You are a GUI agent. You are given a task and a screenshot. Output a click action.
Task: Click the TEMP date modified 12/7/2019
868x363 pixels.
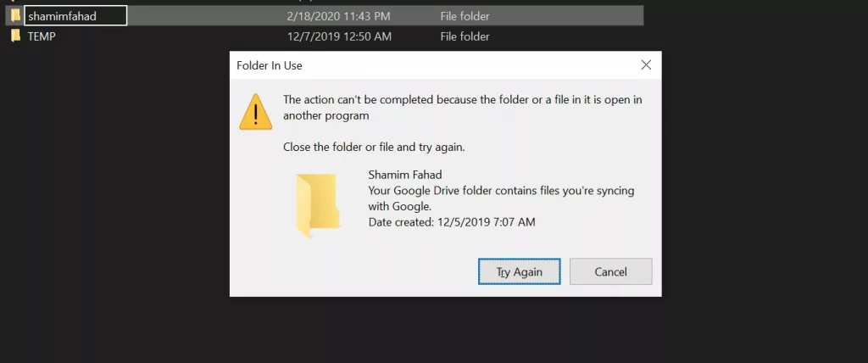(339, 37)
